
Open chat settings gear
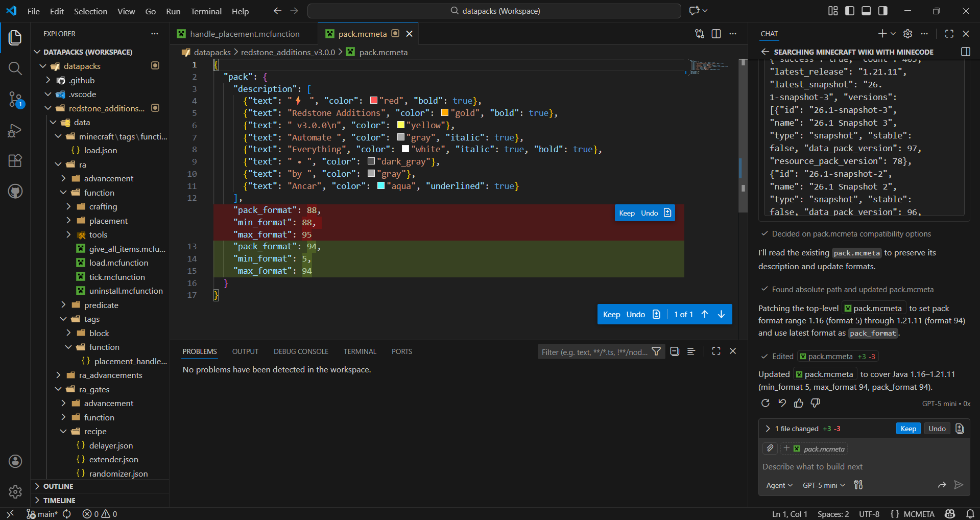[x=907, y=34]
